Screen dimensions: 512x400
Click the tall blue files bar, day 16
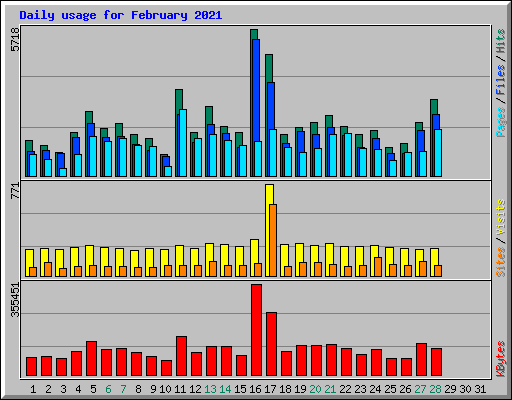pyautogui.click(x=256, y=90)
